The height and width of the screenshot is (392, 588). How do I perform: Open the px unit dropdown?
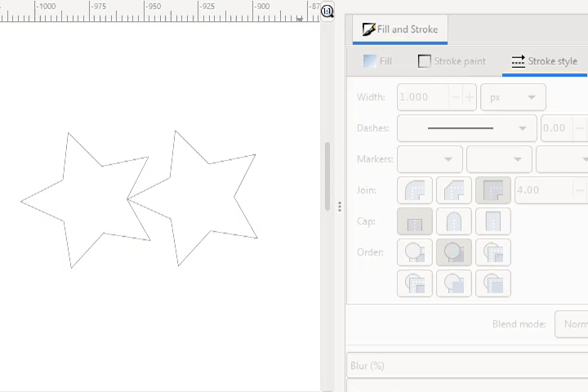click(x=513, y=97)
